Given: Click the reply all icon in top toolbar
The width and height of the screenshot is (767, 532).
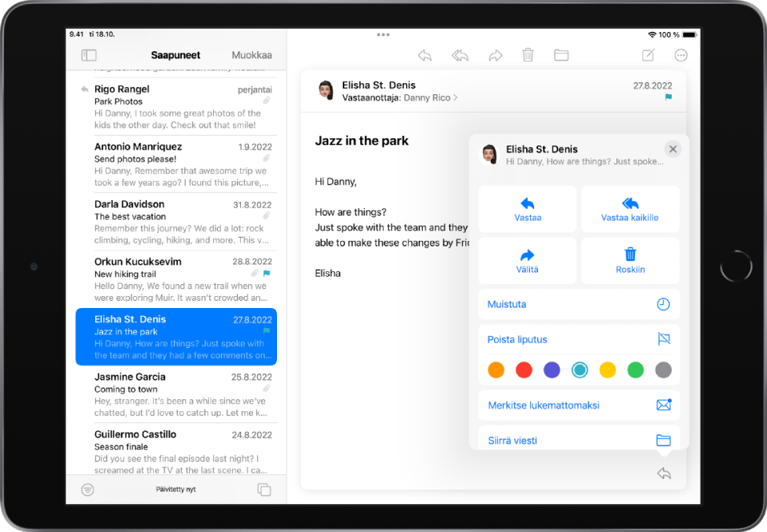Looking at the screenshot, I should pyautogui.click(x=460, y=55).
